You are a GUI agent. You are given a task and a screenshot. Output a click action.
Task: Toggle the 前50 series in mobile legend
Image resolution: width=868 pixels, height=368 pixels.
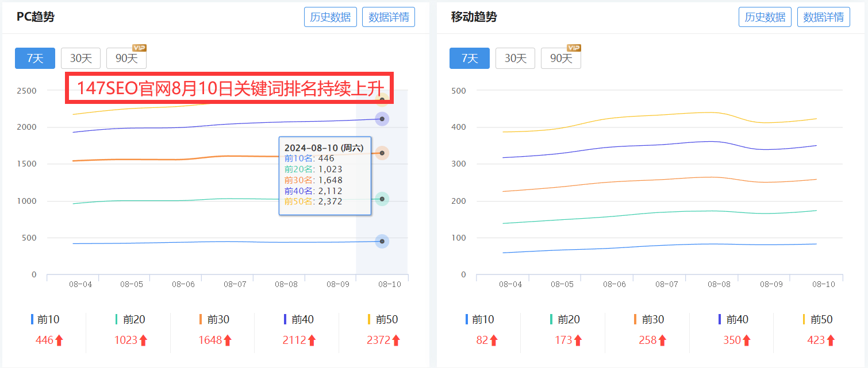coord(818,319)
